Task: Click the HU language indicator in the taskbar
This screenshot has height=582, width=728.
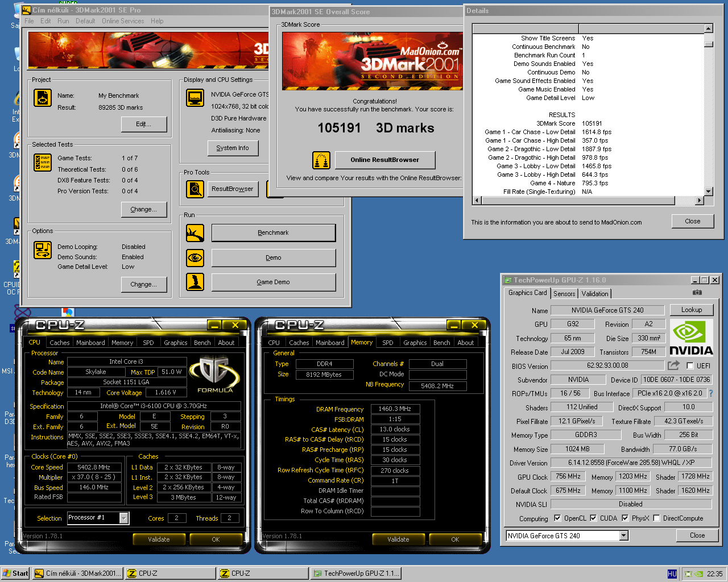Action: pos(672,574)
